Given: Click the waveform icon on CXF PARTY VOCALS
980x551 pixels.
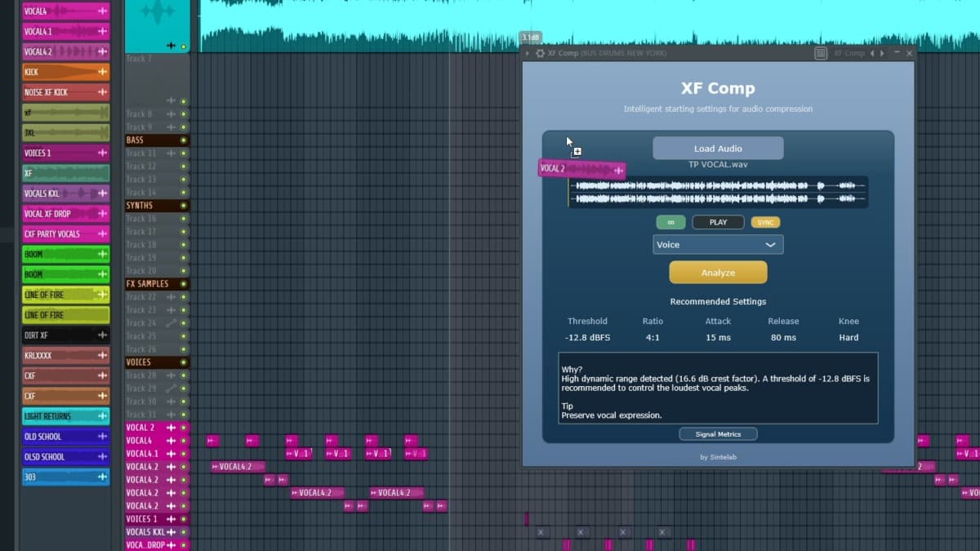Looking at the screenshot, I should (102, 234).
